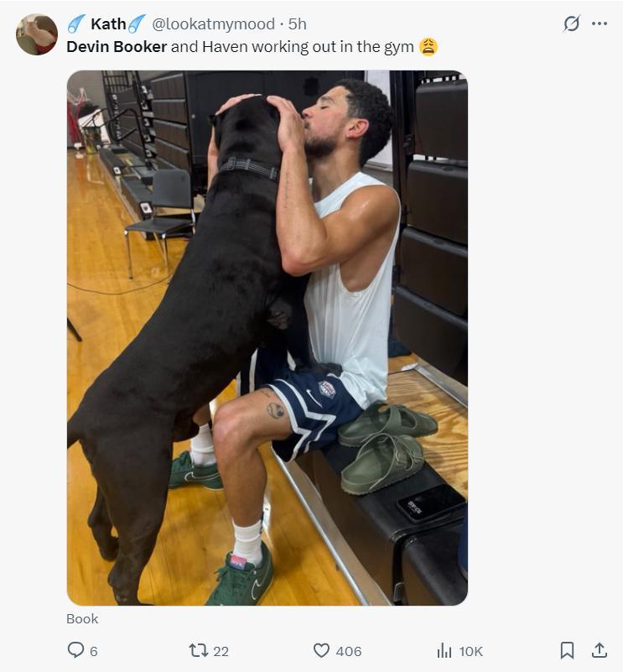This screenshot has width=623, height=672.
Task: Click the 406 likes count
Action: (x=349, y=651)
